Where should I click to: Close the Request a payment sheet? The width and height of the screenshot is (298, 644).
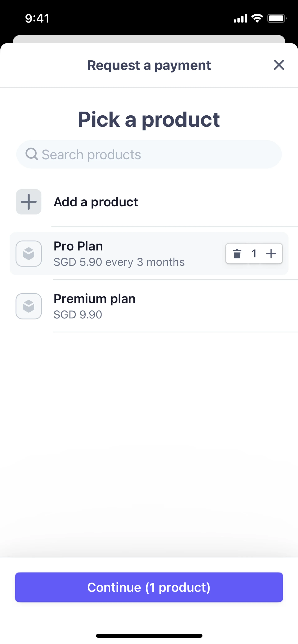pos(279,65)
